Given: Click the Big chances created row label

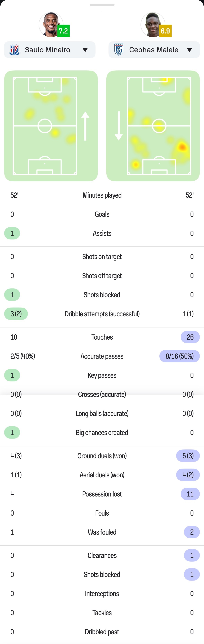Looking at the screenshot, I should point(102,432).
